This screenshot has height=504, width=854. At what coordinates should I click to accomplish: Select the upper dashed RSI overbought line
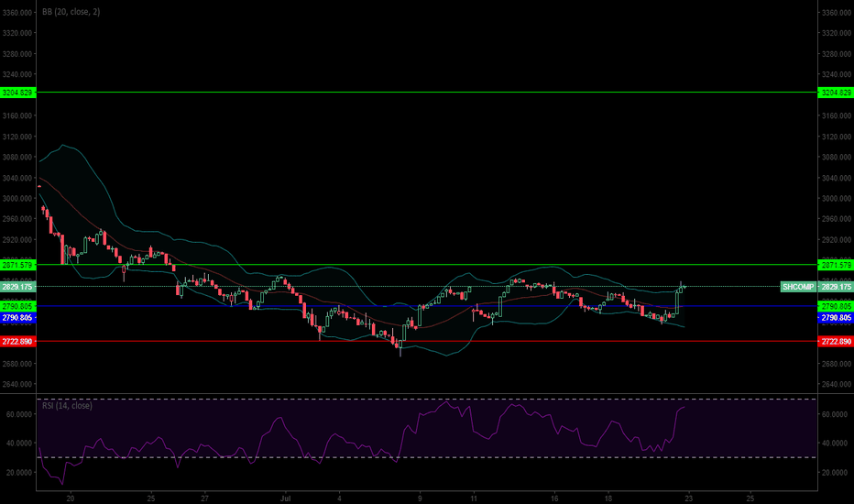coord(427,400)
